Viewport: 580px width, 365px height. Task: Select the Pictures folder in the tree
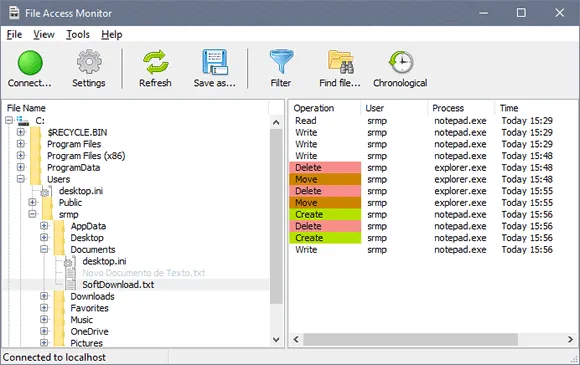87,343
